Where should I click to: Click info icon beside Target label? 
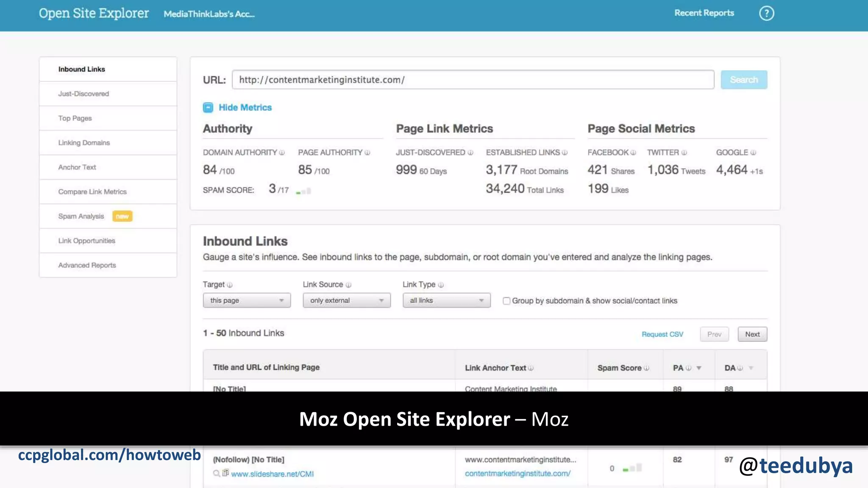pos(230,285)
